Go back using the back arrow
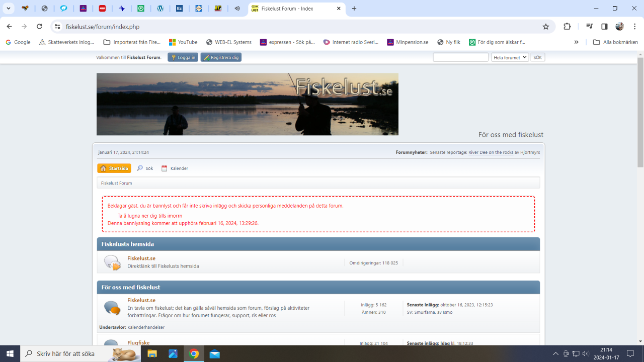 [9, 27]
